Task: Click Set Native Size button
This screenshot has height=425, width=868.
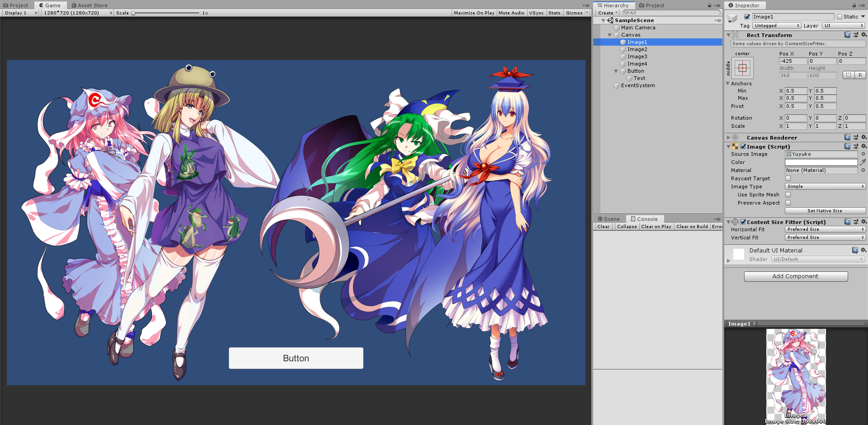Action: click(825, 211)
